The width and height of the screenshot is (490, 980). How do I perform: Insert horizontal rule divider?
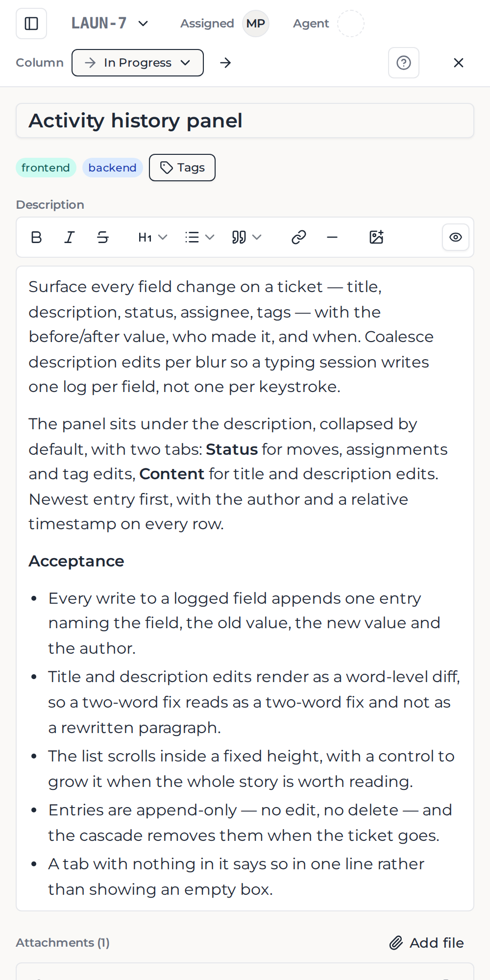(332, 237)
